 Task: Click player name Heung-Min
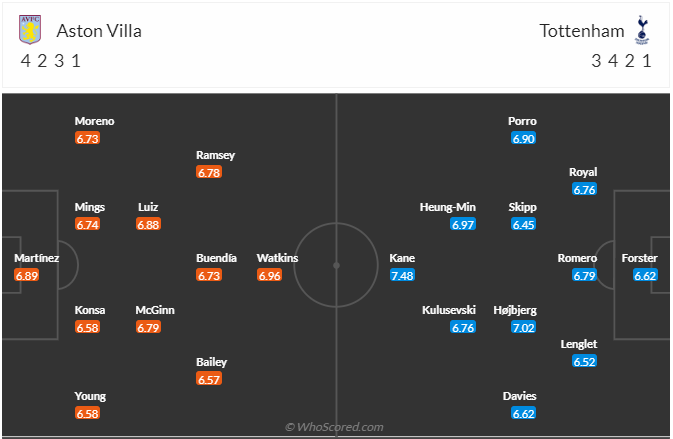448,207
